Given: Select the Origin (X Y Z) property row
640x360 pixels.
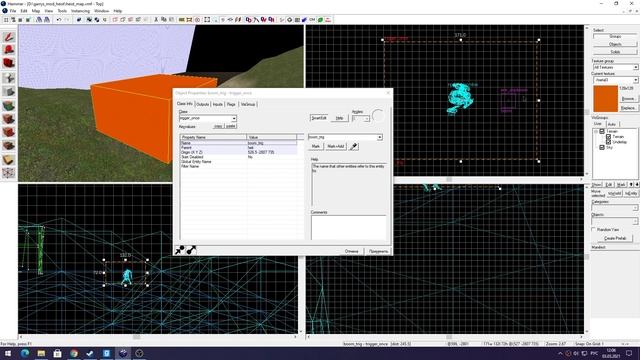Looking at the screenshot, I should tap(239, 152).
